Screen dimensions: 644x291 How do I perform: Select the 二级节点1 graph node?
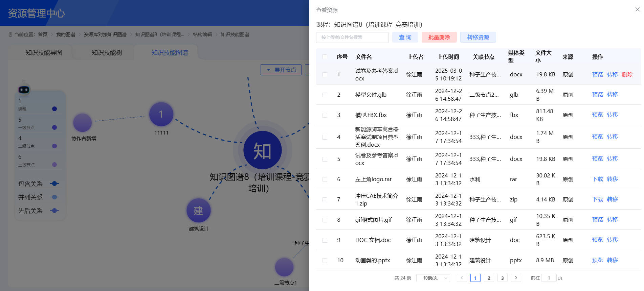point(284,267)
